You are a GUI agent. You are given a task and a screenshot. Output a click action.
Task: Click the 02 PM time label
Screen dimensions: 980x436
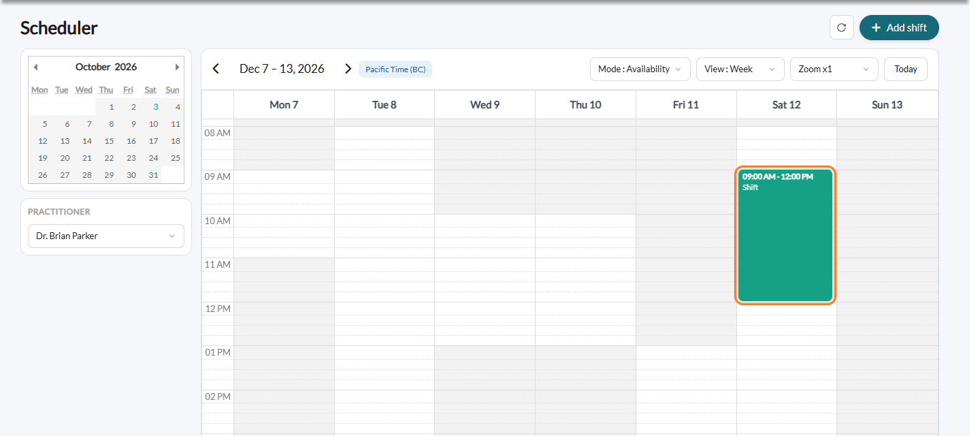[x=218, y=396]
